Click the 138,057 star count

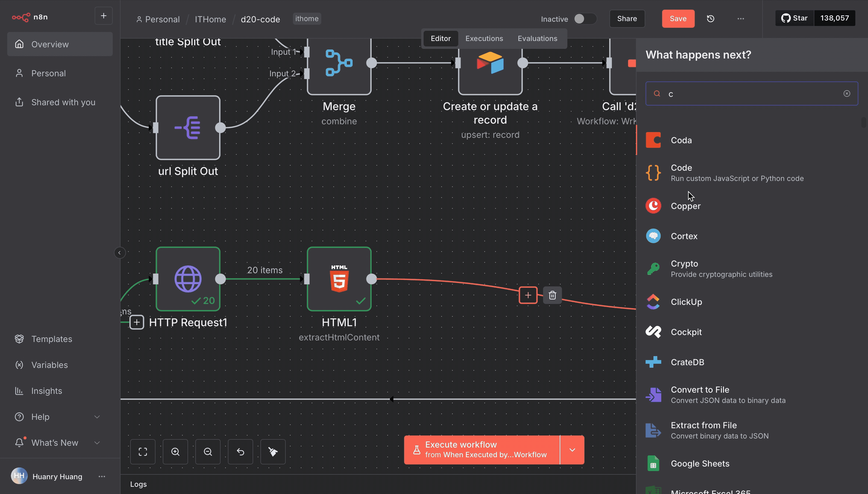coord(835,18)
